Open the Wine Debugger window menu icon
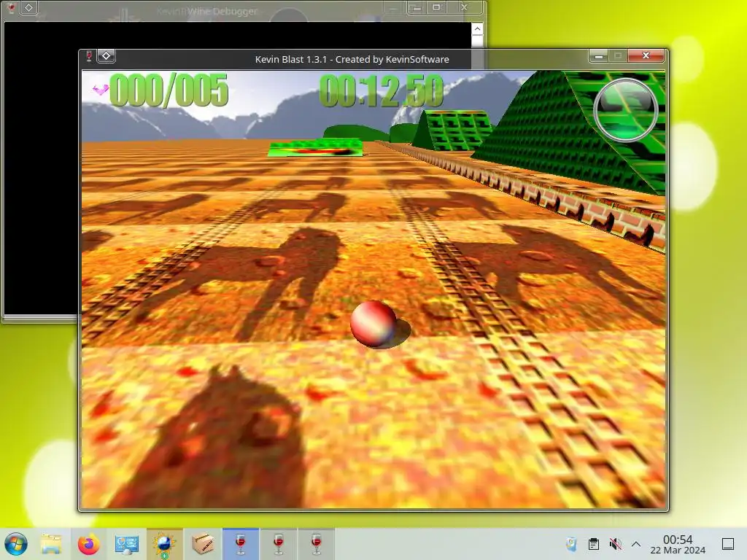 tap(12, 7)
